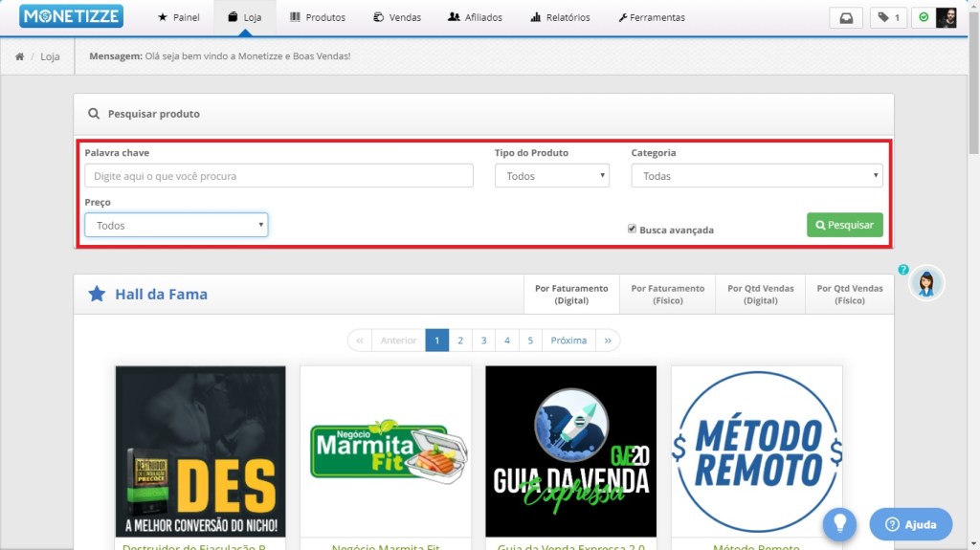
Task: Open the tag notifications icon
Action: click(x=888, y=17)
